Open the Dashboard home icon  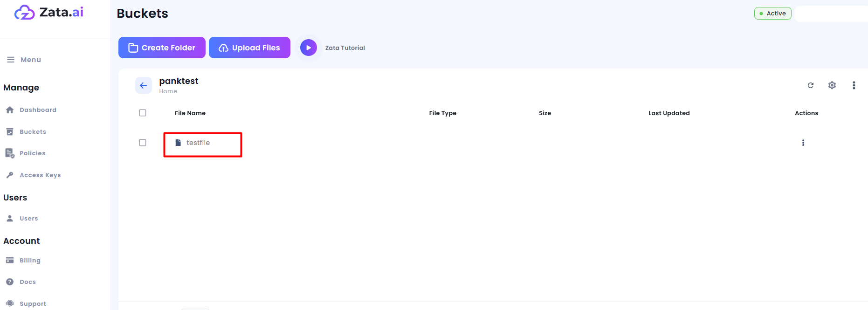[10, 110]
